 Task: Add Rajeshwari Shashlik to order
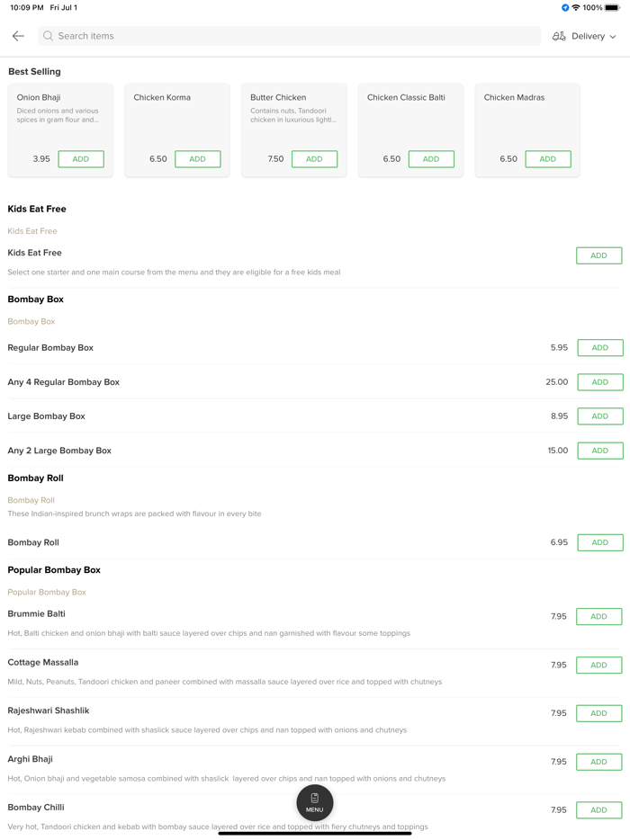pyautogui.click(x=598, y=713)
